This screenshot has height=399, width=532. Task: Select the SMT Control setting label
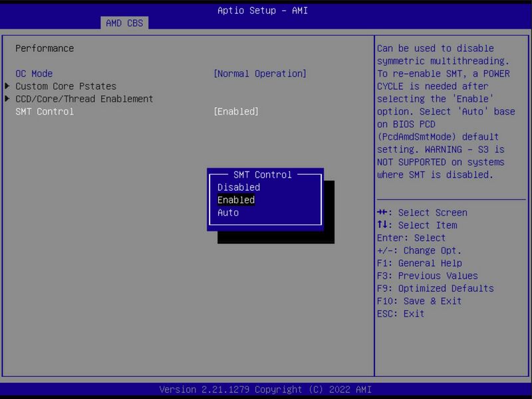tap(45, 112)
